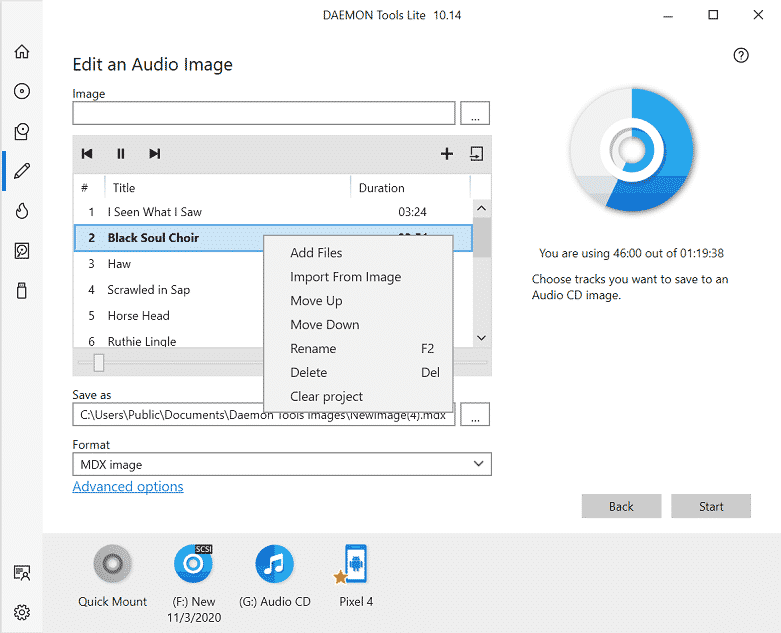Choose Move Down from context menu
This screenshot has width=781, height=633.
(324, 325)
